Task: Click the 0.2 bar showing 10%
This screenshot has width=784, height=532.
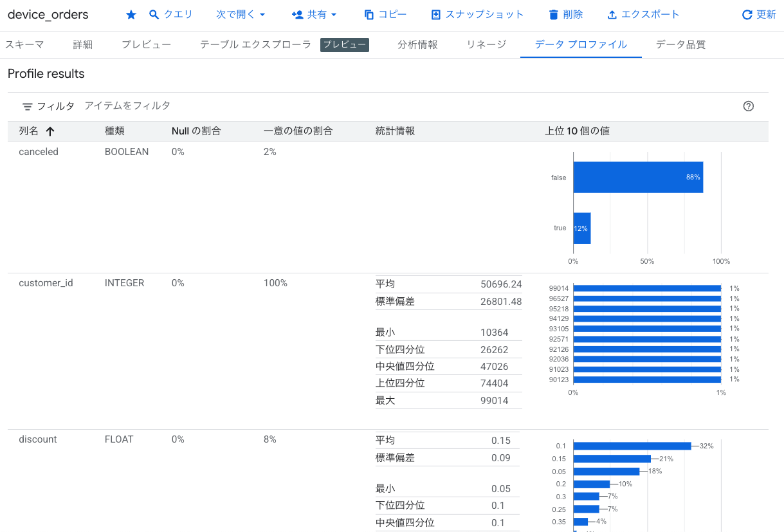Action: pyautogui.click(x=591, y=484)
